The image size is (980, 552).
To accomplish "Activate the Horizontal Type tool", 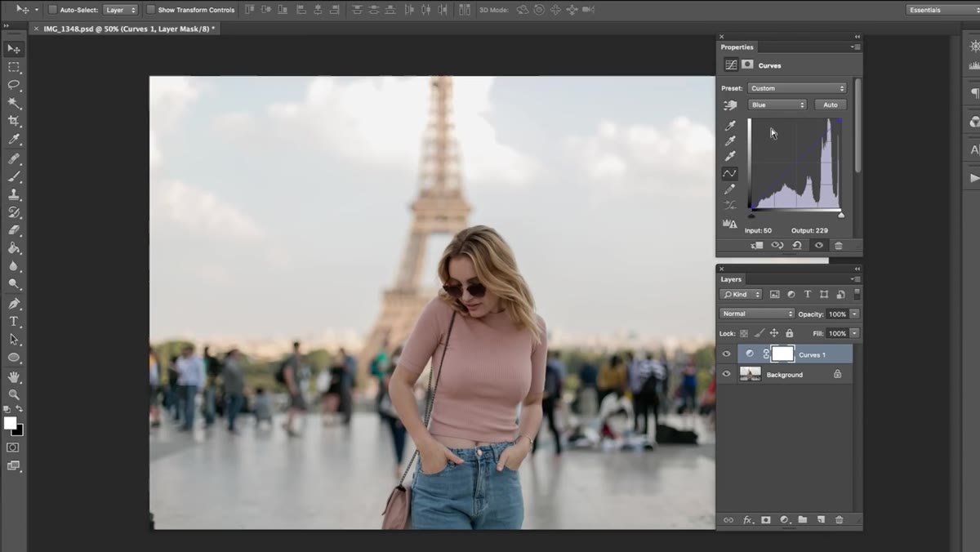I will click(14, 322).
